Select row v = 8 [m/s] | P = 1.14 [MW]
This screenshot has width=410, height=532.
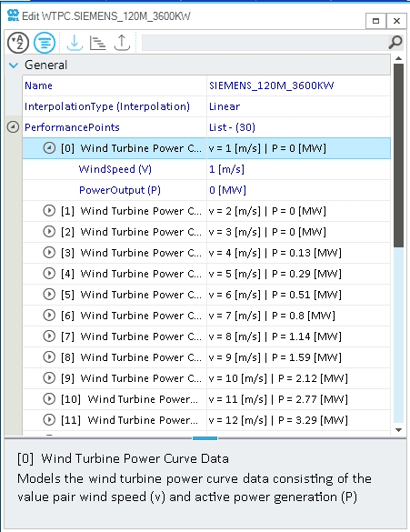click(x=206, y=336)
